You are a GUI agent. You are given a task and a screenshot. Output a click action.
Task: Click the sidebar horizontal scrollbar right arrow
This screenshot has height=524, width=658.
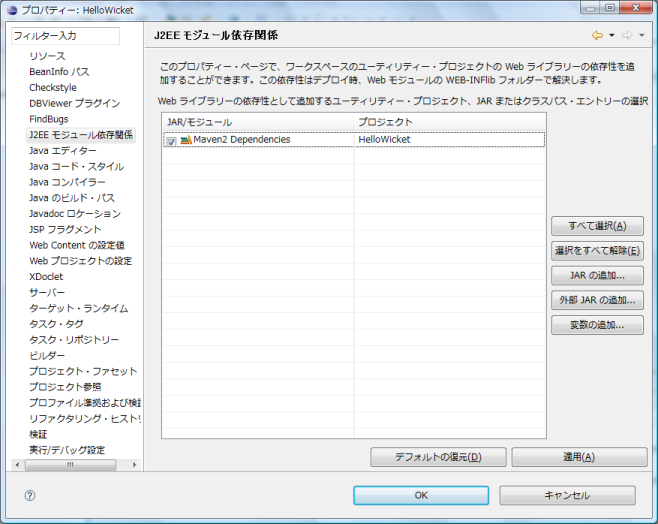(135, 465)
